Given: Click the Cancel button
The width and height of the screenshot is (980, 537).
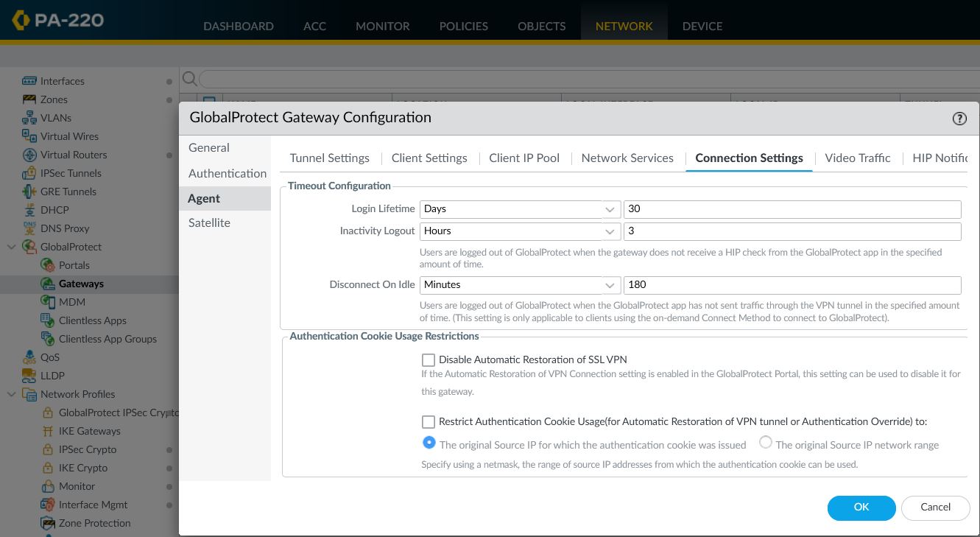Looking at the screenshot, I should [x=935, y=507].
